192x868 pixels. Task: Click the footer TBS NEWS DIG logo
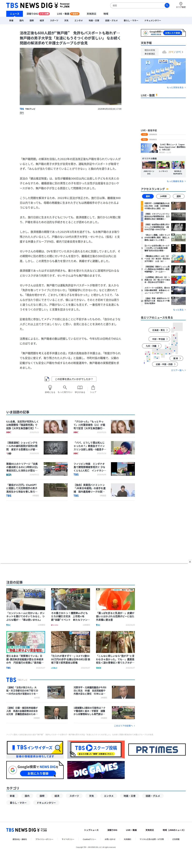27,830
